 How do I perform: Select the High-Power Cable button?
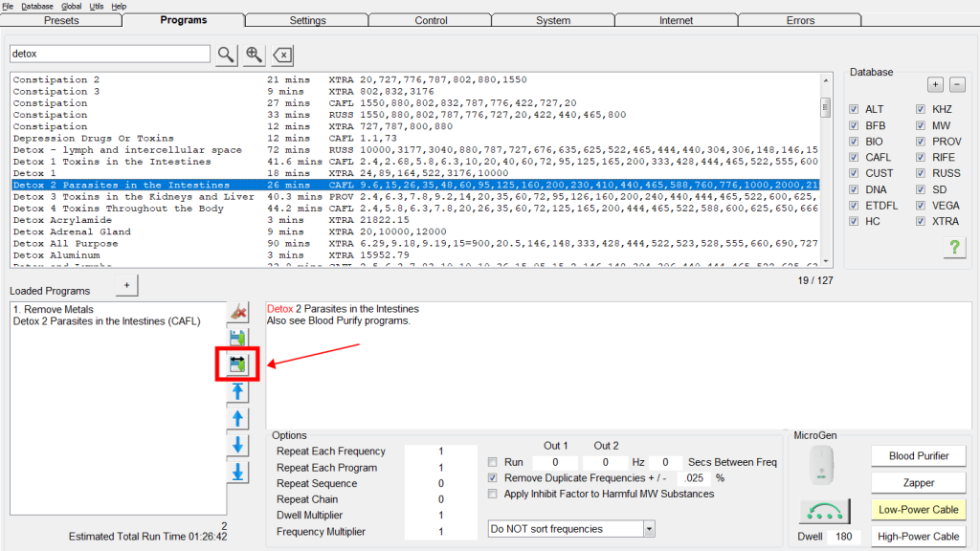pyautogui.click(x=919, y=537)
